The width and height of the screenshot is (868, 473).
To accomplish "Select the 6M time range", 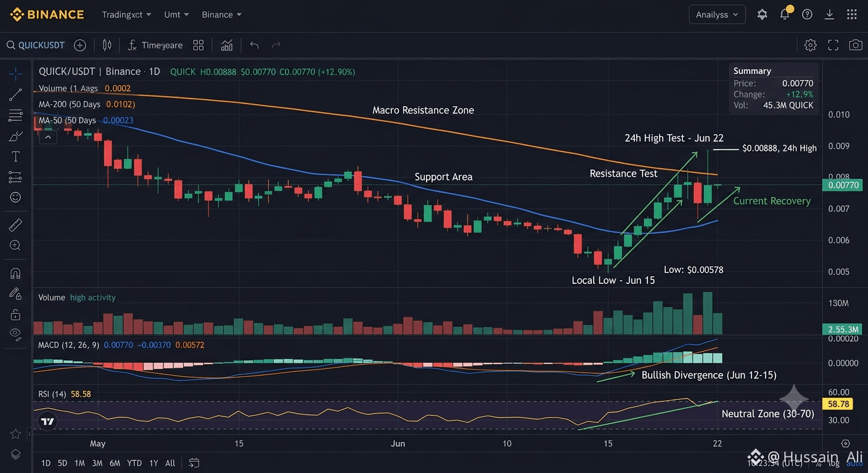I will (115, 463).
